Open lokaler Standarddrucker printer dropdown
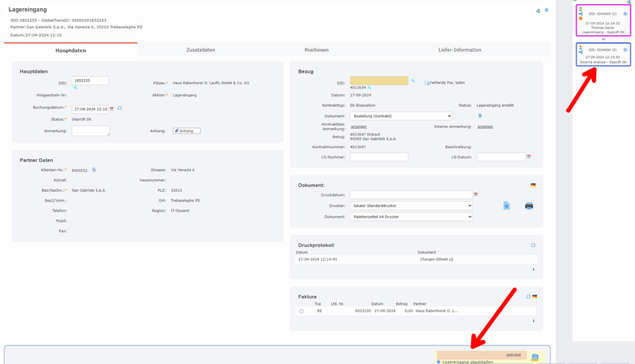The image size is (635, 364). click(411, 206)
